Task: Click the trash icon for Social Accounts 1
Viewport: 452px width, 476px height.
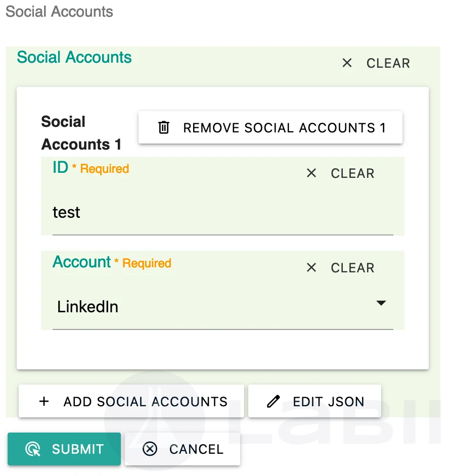Action: (164, 127)
